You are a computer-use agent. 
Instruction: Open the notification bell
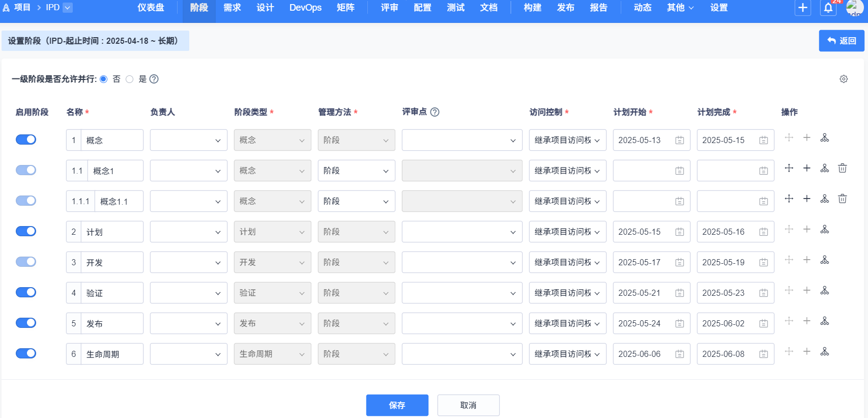[x=828, y=8]
